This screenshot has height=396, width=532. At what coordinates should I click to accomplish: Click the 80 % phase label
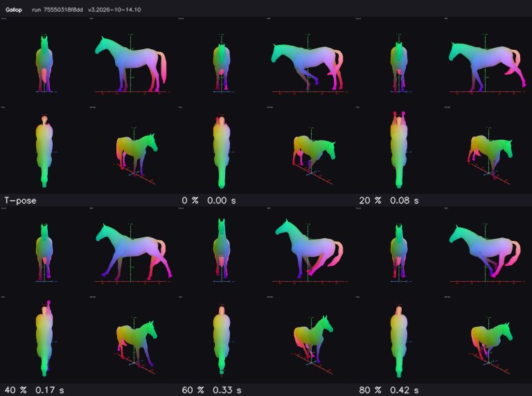click(x=370, y=390)
